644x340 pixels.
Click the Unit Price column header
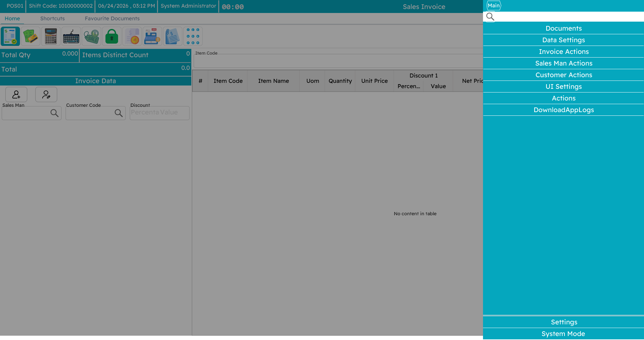[375, 81]
